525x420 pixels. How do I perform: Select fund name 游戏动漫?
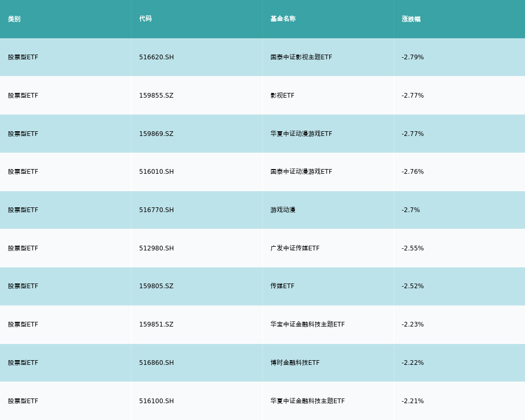[283, 210]
